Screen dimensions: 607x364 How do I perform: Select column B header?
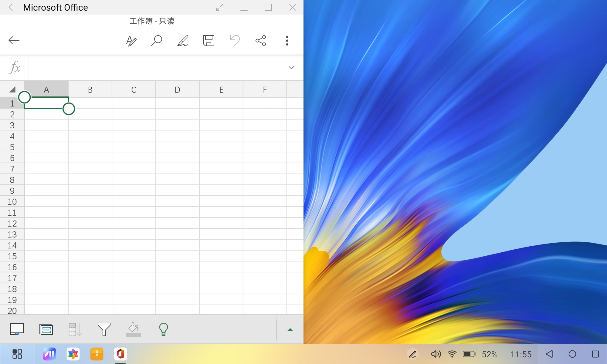point(90,89)
